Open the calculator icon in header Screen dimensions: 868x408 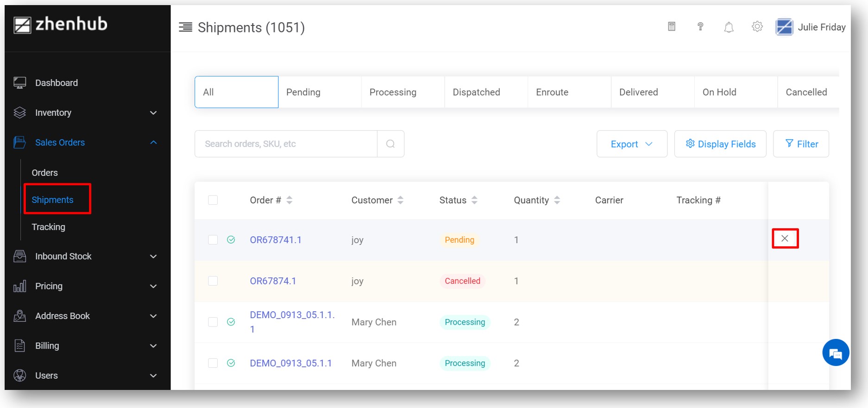point(672,27)
